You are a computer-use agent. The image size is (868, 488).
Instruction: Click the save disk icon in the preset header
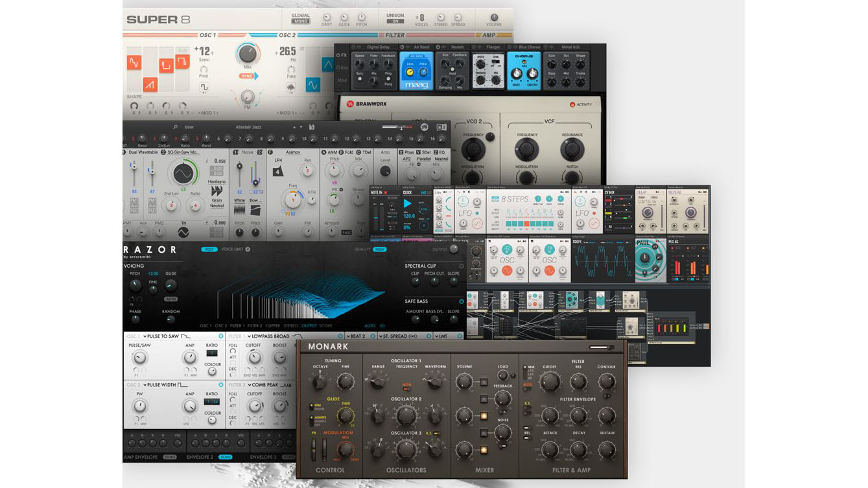tap(312, 127)
